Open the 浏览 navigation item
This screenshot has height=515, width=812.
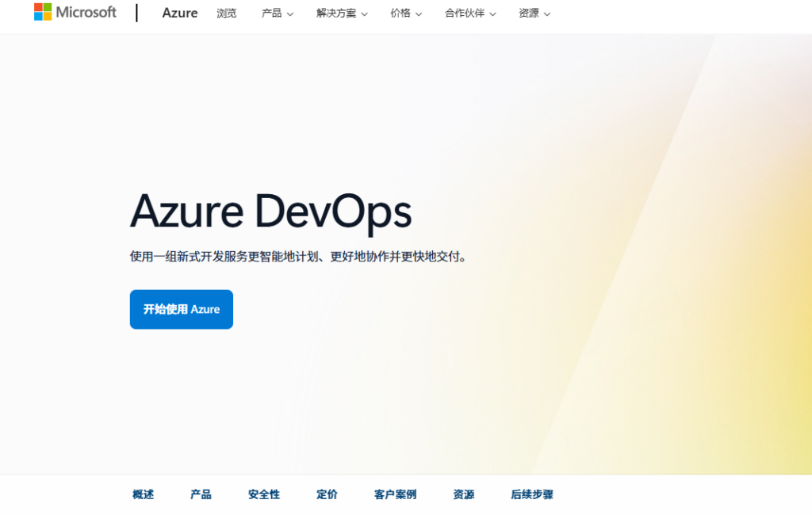226,13
